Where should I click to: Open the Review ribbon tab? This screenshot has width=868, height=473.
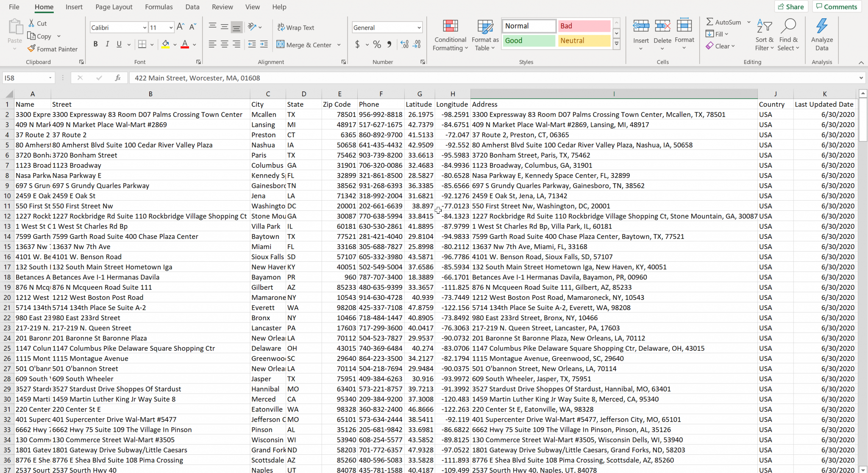click(x=222, y=7)
